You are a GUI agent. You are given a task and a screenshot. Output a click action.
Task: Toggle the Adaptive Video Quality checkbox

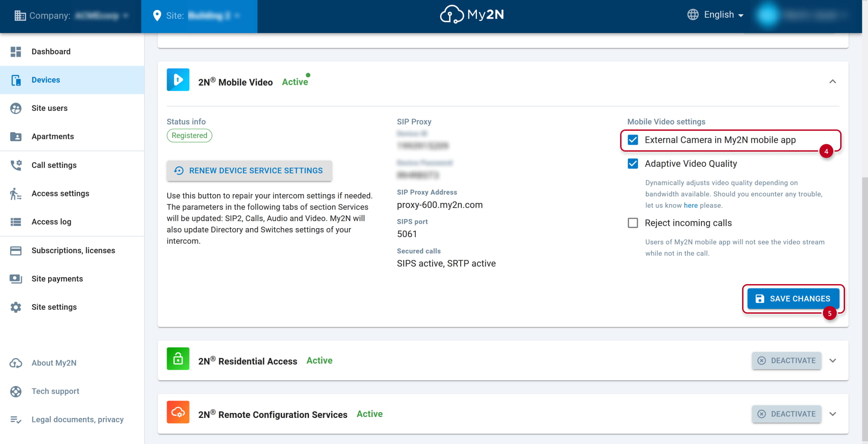coord(633,164)
